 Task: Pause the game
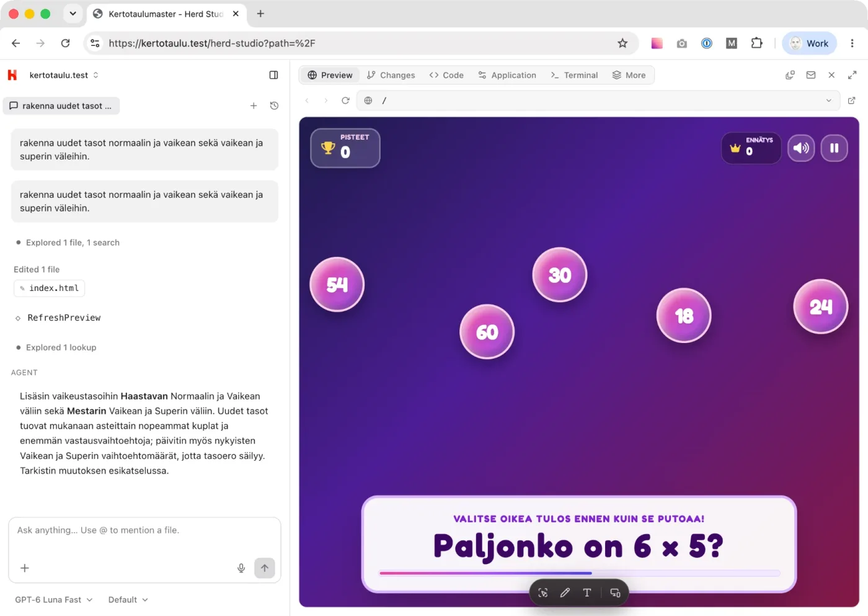coord(835,148)
